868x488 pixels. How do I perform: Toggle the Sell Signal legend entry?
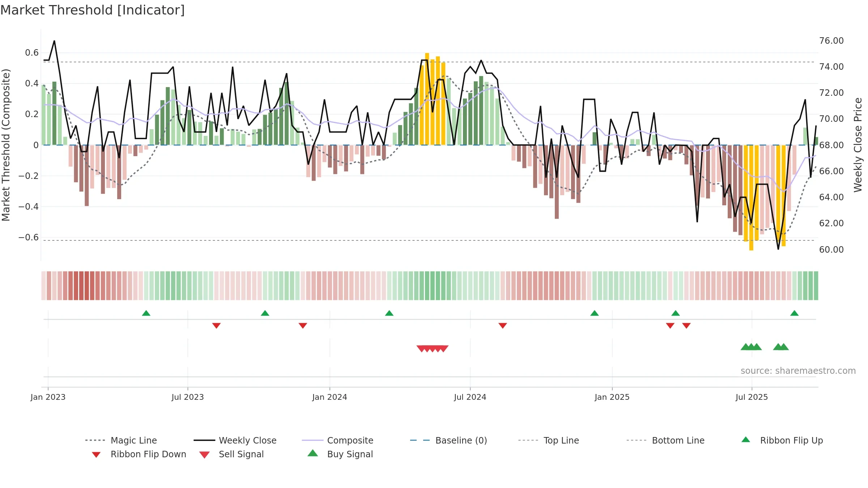(231, 454)
